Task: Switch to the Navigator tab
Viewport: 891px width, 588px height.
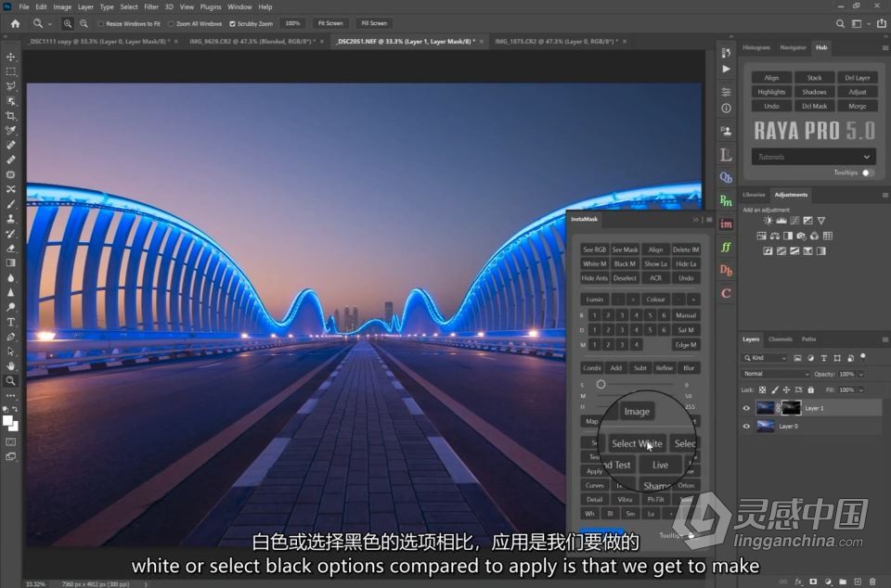Action: point(793,47)
